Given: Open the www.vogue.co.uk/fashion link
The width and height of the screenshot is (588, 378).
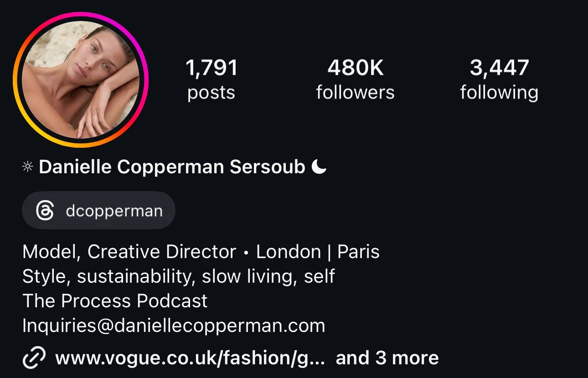Looking at the screenshot, I should (x=190, y=358).
